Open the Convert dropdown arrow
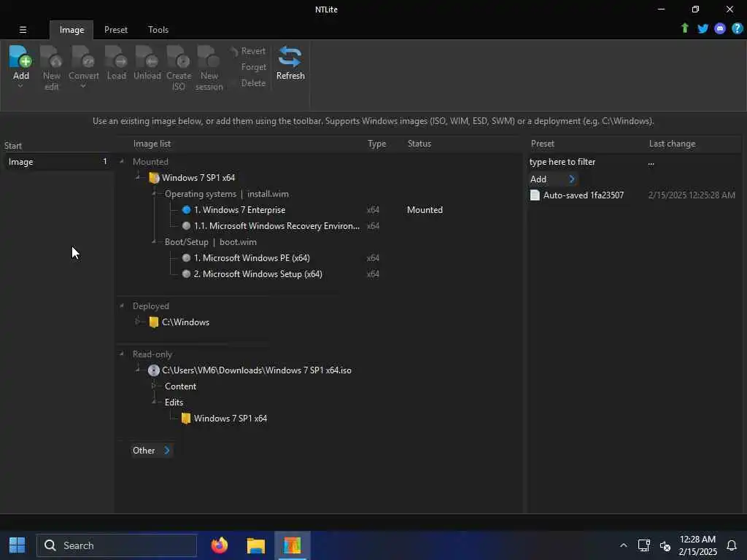This screenshot has width=747, height=560. click(x=83, y=87)
